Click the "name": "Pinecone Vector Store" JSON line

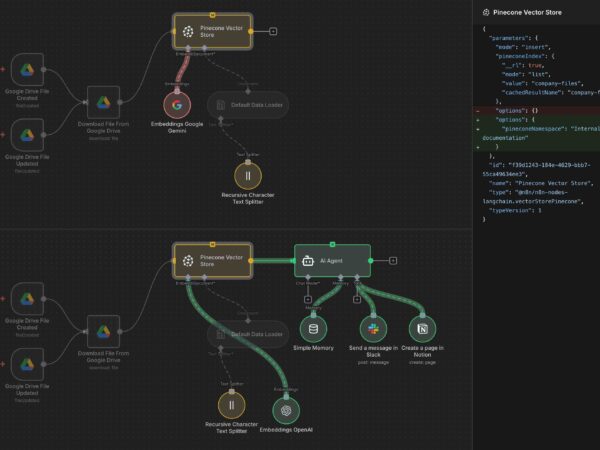click(541, 183)
